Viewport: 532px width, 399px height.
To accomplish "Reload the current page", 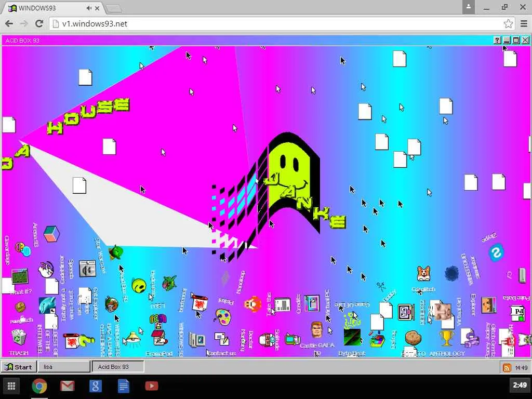I will [x=39, y=23].
